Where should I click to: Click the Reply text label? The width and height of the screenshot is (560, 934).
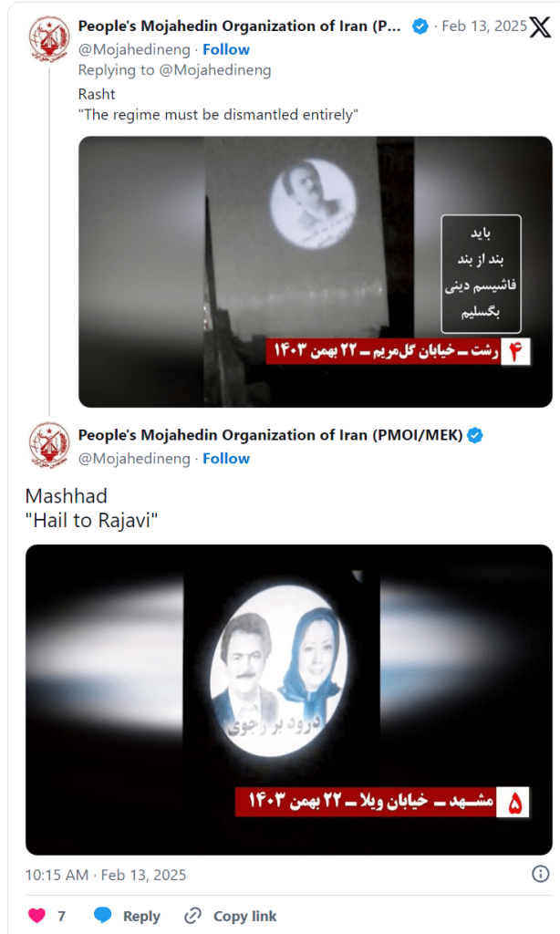coord(141,916)
